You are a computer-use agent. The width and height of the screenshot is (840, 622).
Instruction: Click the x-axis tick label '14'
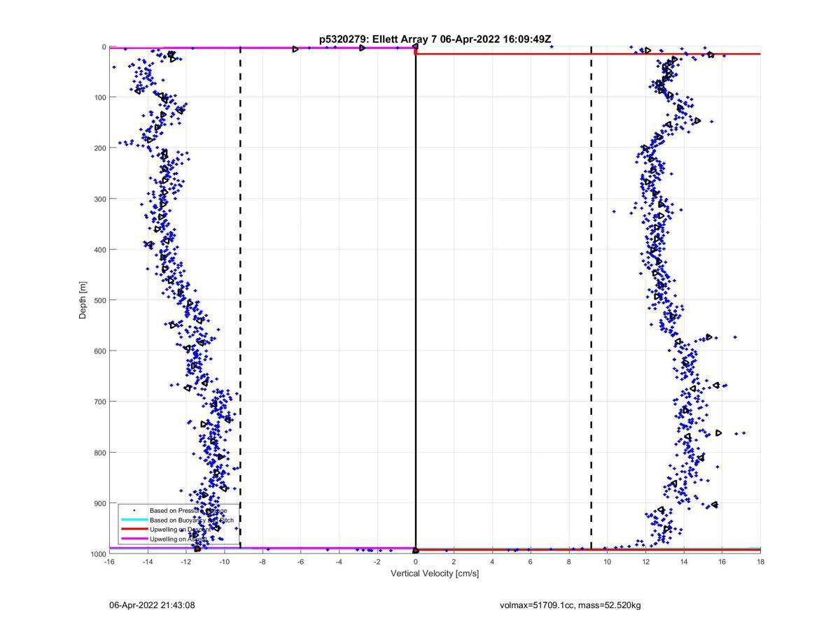pyautogui.click(x=684, y=562)
